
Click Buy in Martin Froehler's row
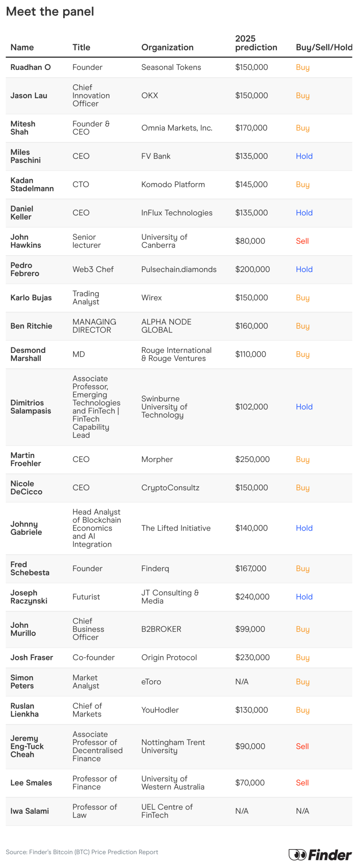click(302, 459)
